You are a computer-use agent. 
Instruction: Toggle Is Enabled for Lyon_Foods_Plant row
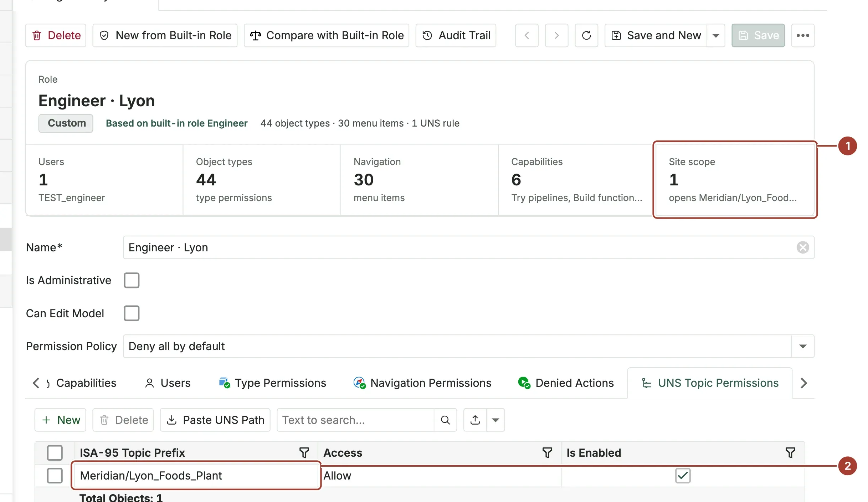(683, 476)
